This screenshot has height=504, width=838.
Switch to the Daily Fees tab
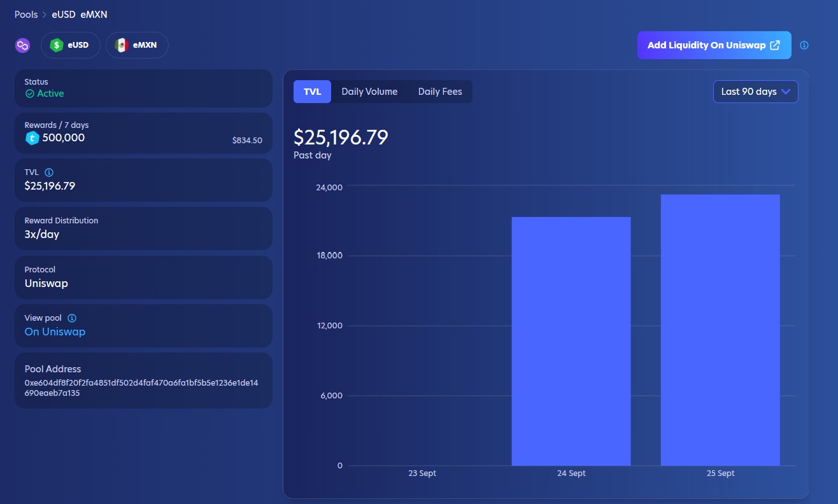[440, 92]
